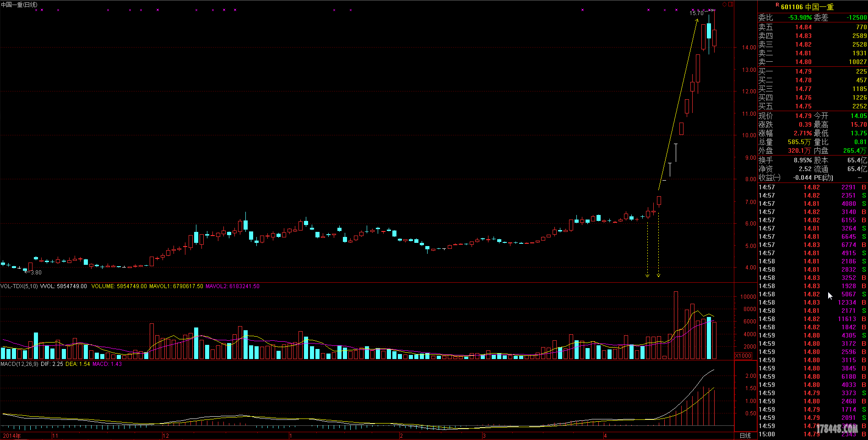This screenshot has height=440, width=868.
Task: Click the R marker beside stock code 601106
Action: tap(777, 5)
